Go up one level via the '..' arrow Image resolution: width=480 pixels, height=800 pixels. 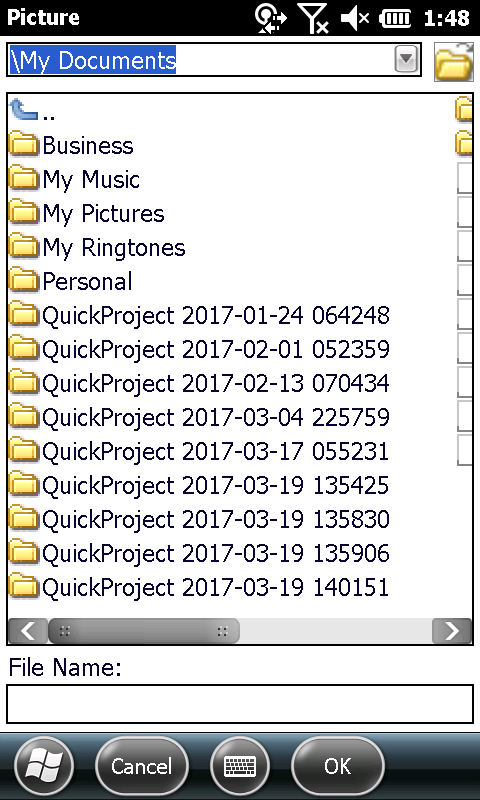pos(32,111)
